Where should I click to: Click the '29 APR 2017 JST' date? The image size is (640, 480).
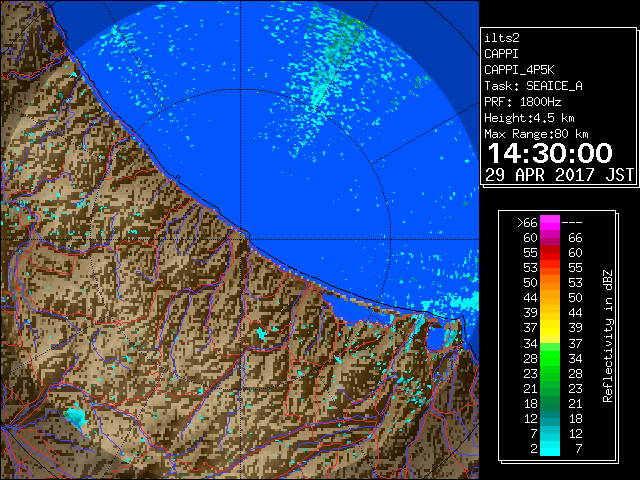(x=559, y=175)
